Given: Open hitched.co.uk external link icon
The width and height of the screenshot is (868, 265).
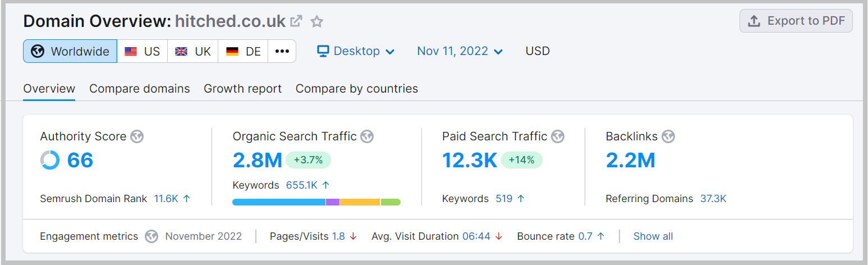Looking at the screenshot, I should 296,21.
